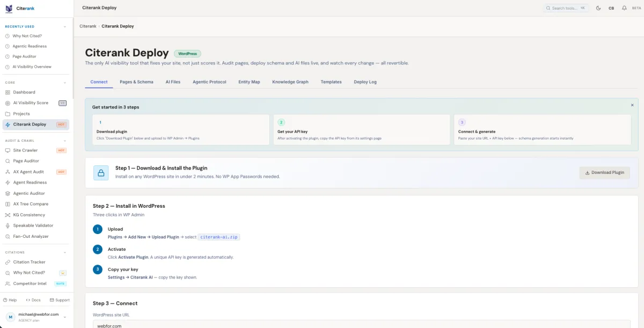Expand account menu for michael@webfor.com
Image resolution: width=644 pixels, height=328 pixels.
coord(65,317)
